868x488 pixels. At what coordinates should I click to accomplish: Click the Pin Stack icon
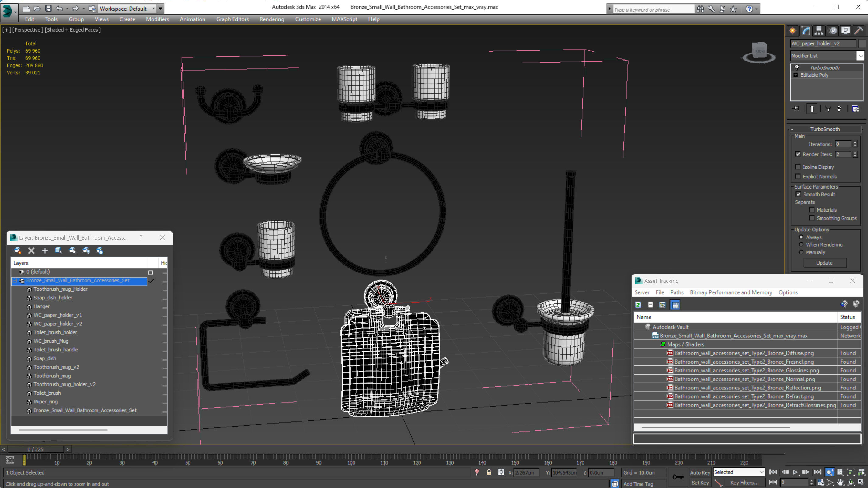[796, 109]
